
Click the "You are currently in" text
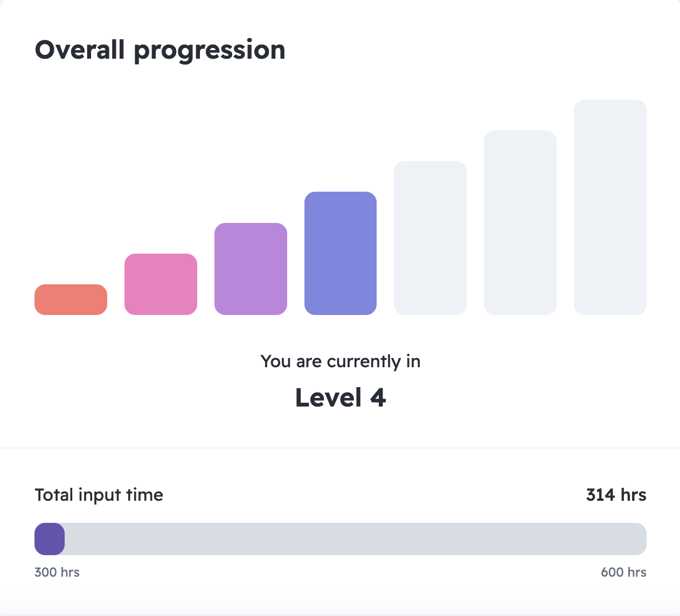coord(340,361)
